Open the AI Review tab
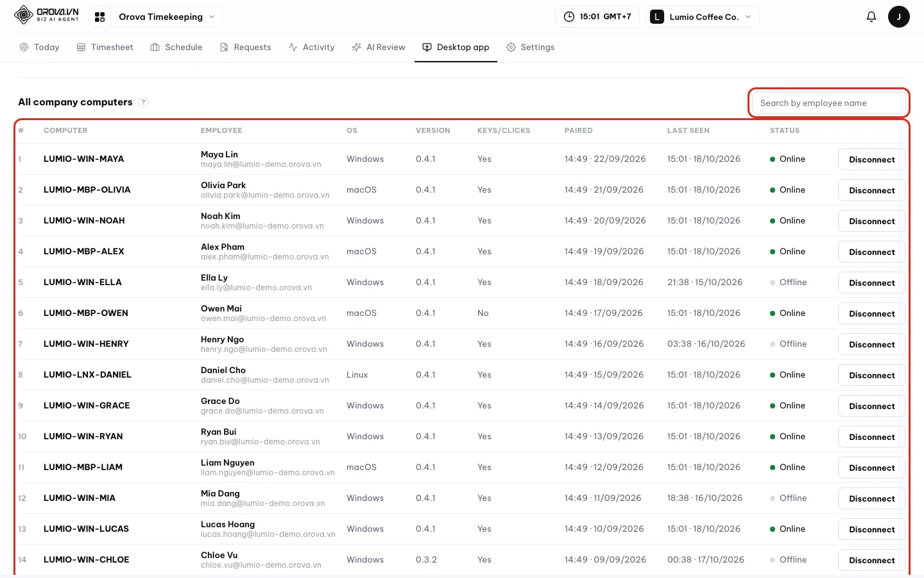This screenshot has width=924, height=578. point(379,48)
